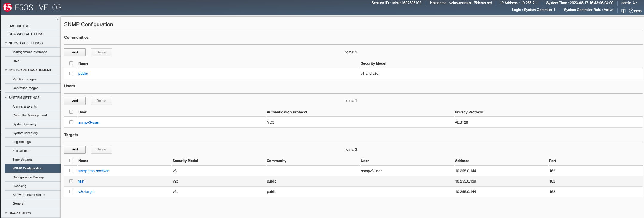Image resolution: width=644 pixels, height=218 pixels.
Task: Open the snmpv3-user link
Action: [x=89, y=122]
